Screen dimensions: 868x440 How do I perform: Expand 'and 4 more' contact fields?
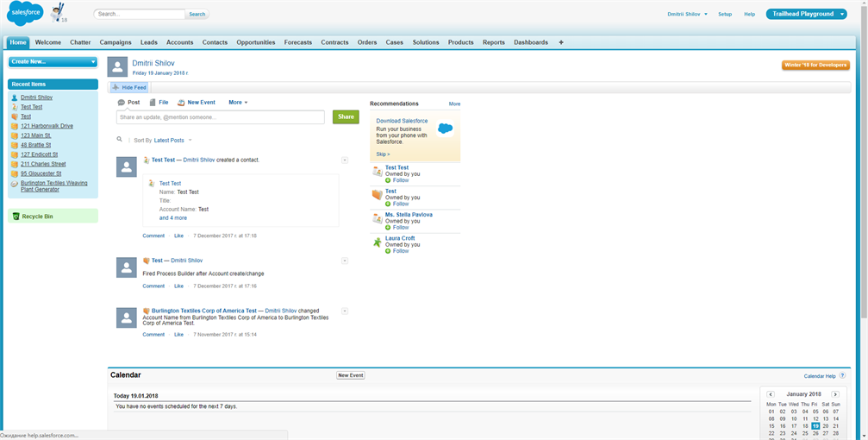(x=172, y=217)
